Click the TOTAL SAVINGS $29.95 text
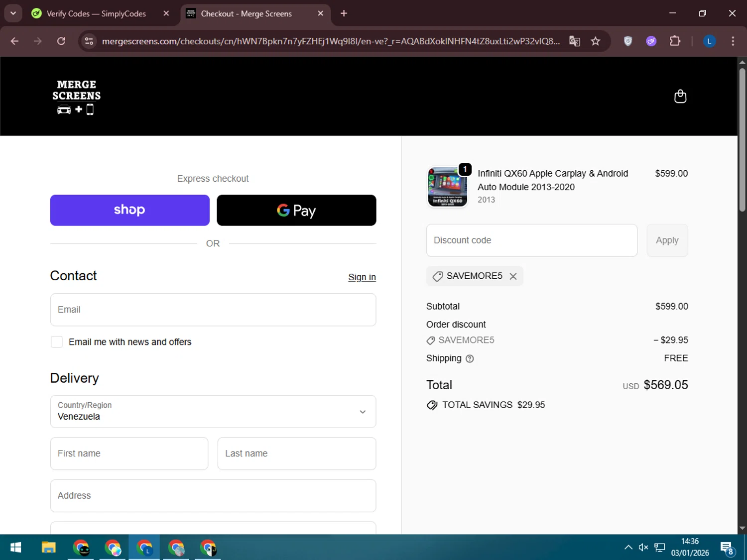 [494, 405]
